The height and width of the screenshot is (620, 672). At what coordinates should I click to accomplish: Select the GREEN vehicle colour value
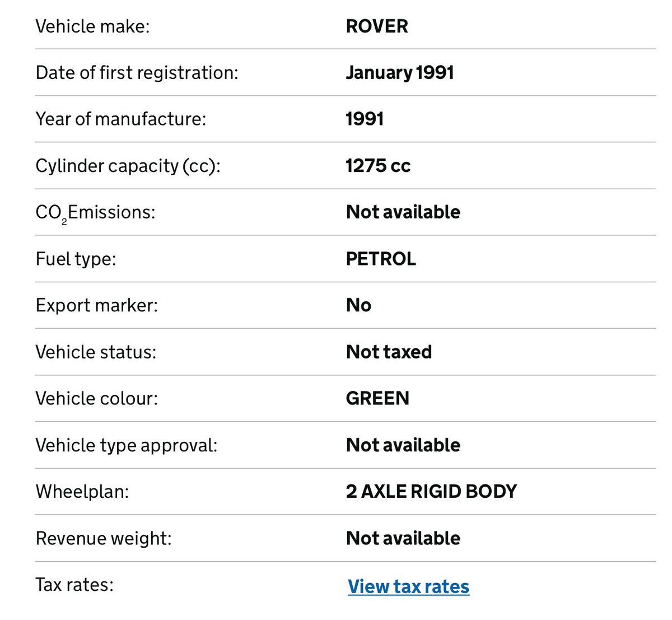click(x=377, y=398)
